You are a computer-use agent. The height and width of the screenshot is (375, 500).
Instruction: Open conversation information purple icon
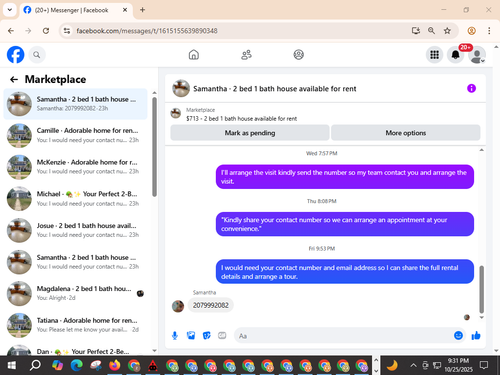(x=471, y=88)
